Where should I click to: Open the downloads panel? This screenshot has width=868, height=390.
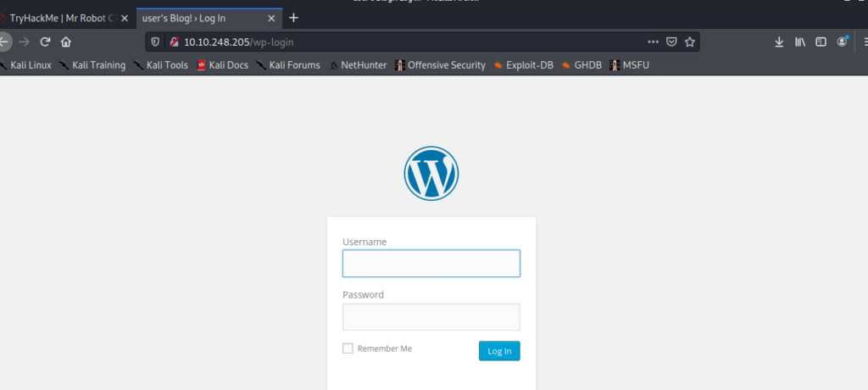click(779, 42)
